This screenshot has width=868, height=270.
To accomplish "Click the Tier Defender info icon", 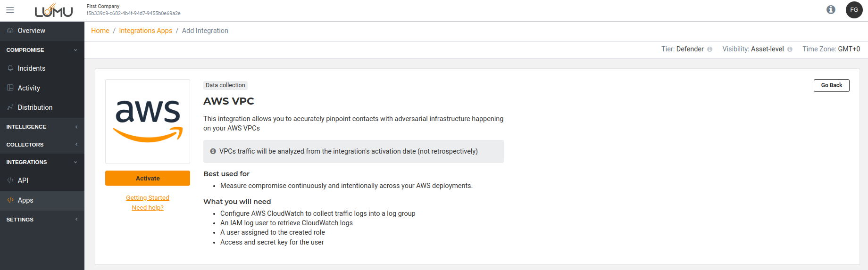I will coord(709,49).
